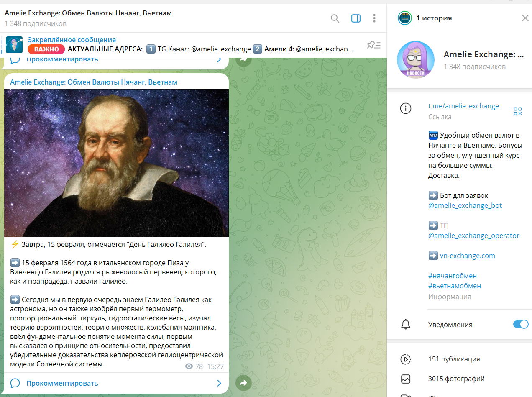Click the forward arrow beside the upper post
Image resolution: width=532 pixels, height=397 pixels.
click(243, 60)
